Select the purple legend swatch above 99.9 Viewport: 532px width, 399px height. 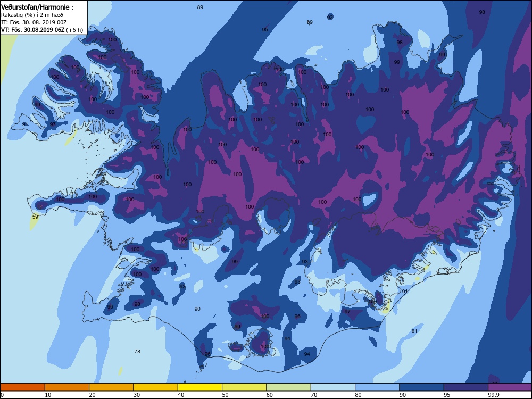[x=510, y=387]
